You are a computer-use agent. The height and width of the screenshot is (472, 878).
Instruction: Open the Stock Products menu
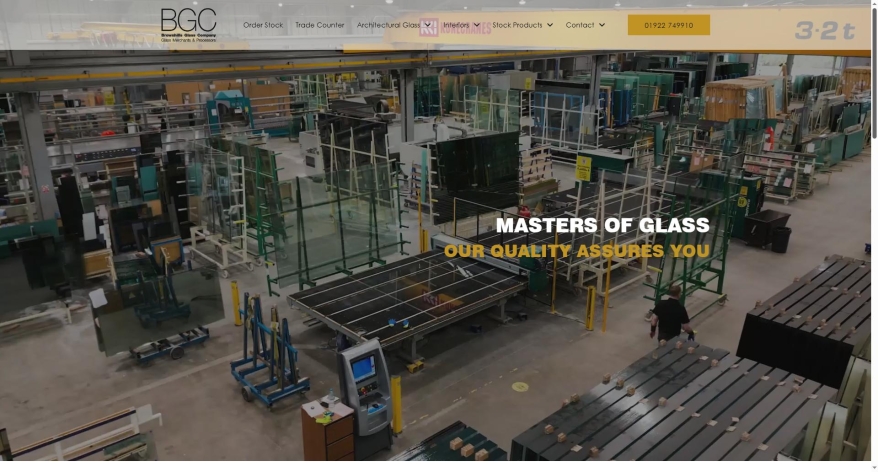tap(517, 25)
